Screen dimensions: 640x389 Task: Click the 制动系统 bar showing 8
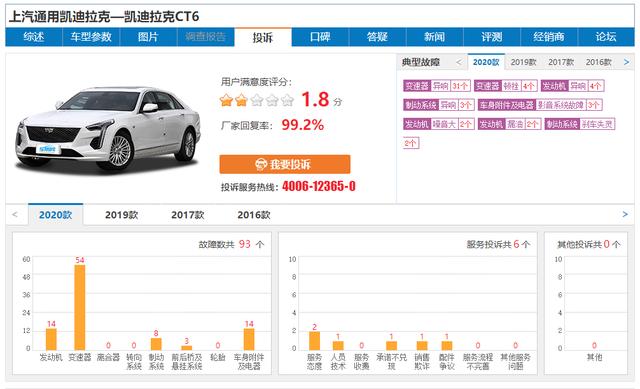click(156, 344)
